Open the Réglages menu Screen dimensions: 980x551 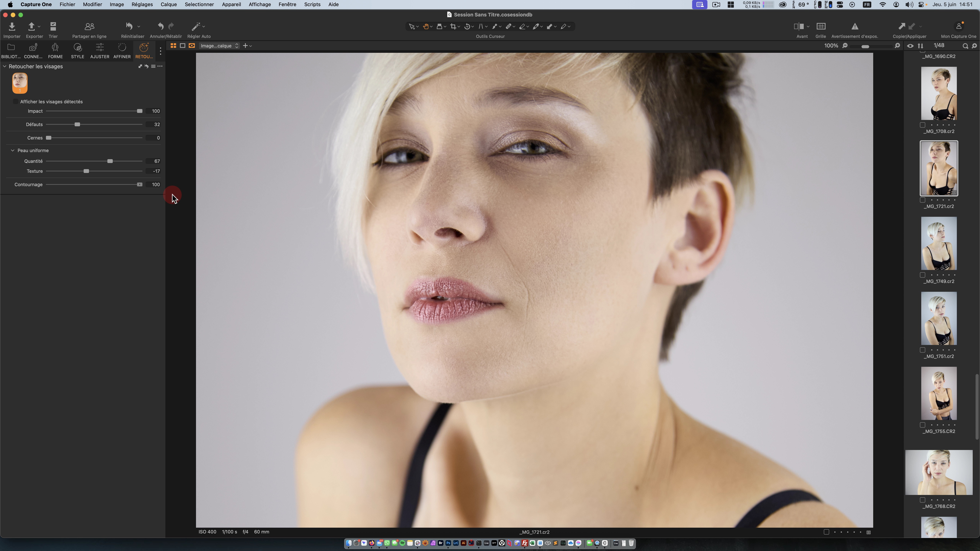click(x=142, y=5)
